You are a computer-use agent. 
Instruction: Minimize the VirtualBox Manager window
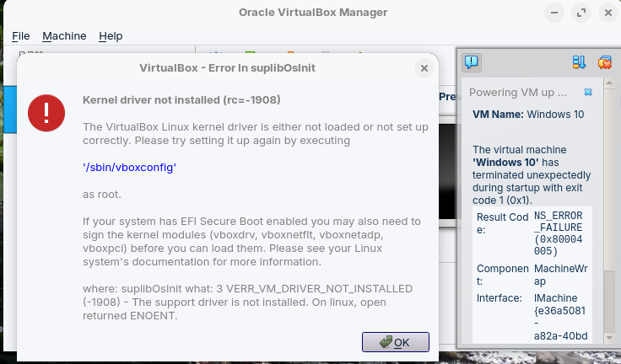point(554,13)
